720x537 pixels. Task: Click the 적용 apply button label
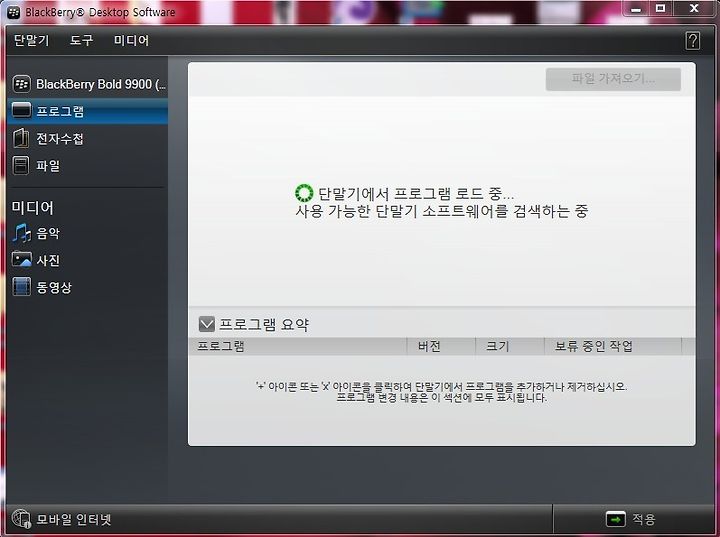point(644,520)
